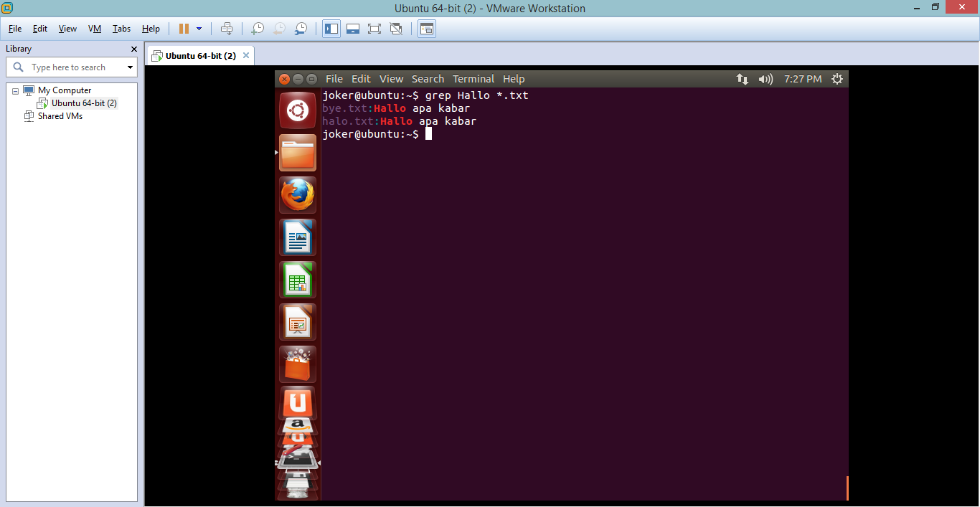Launch LibreOffice Calc from the launcher
980x507 pixels.
(298, 280)
